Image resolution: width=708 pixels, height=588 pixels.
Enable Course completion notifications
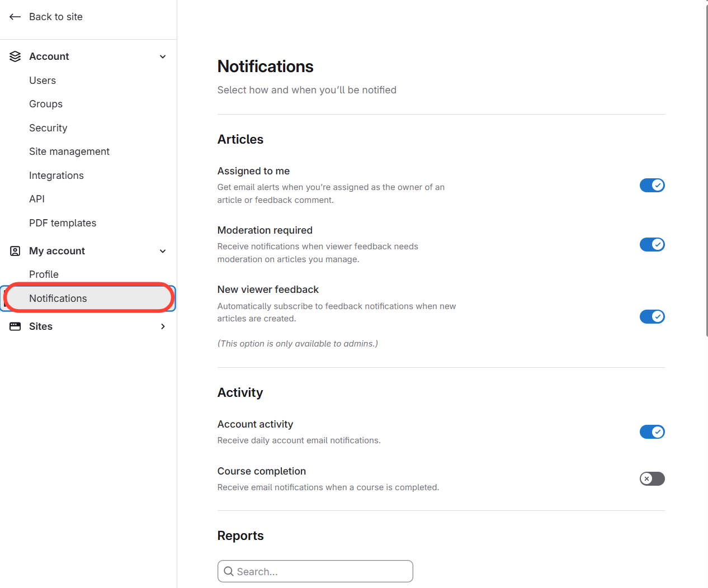[652, 478]
